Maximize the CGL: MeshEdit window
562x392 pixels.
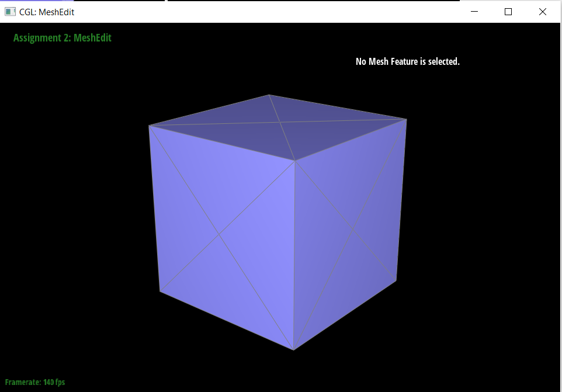pos(508,12)
